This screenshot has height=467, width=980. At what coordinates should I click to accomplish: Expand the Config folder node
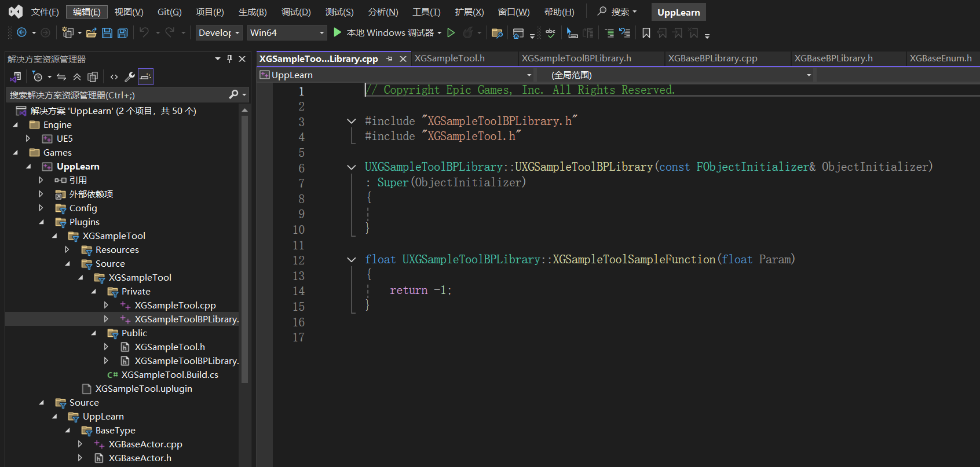coord(41,208)
